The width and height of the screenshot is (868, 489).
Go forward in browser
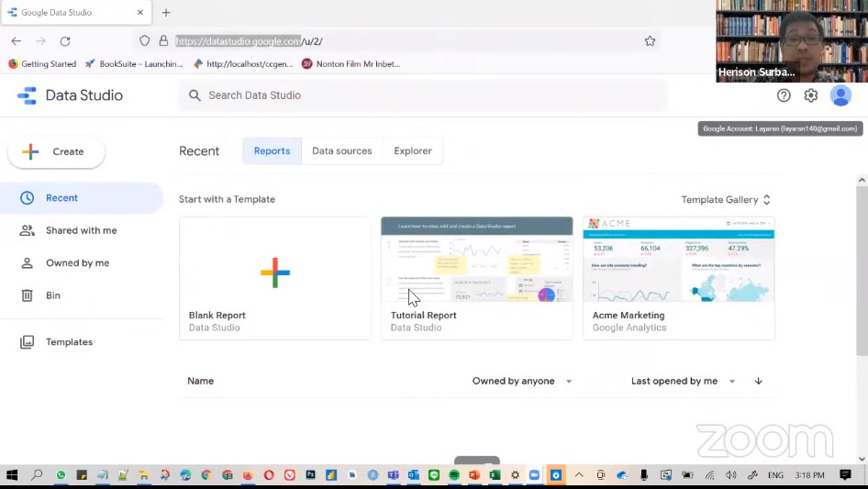[x=40, y=41]
